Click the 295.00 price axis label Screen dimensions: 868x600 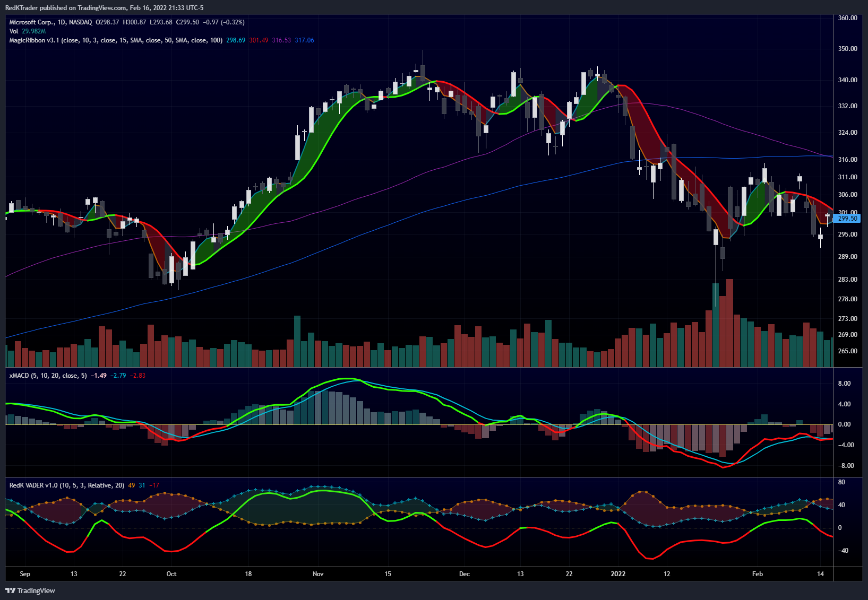[847, 234]
